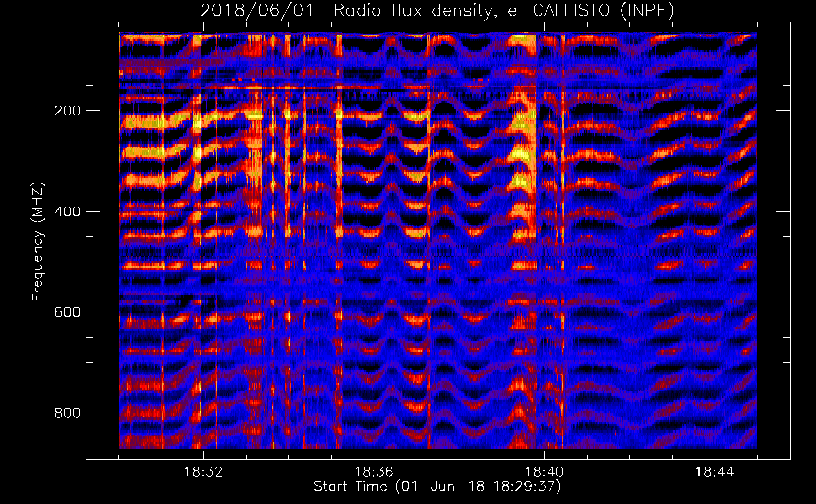Click the 600 frequency tick label
The image size is (816, 504).
coord(68,312)
